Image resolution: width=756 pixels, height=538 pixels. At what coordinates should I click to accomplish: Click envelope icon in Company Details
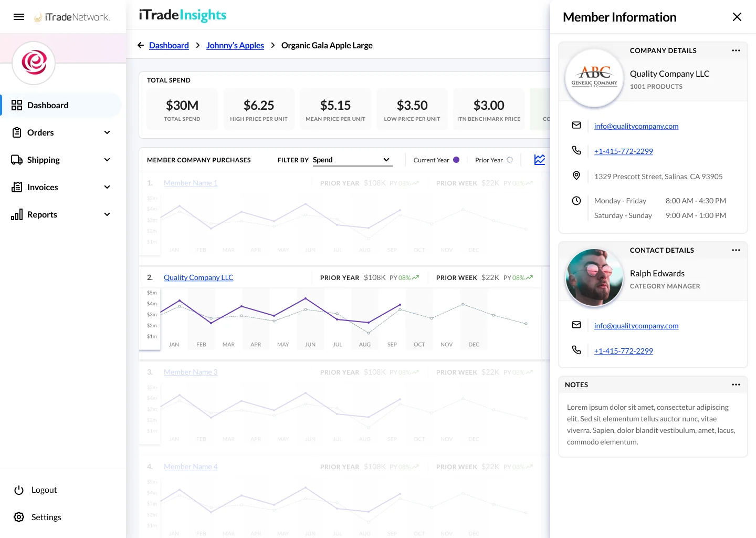(x=576, y=125)
